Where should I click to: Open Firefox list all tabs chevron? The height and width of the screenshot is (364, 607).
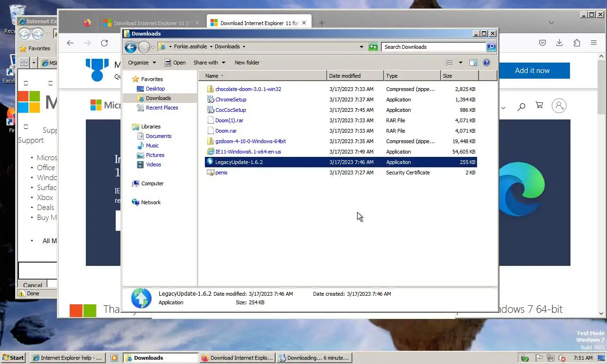(551, 23)
